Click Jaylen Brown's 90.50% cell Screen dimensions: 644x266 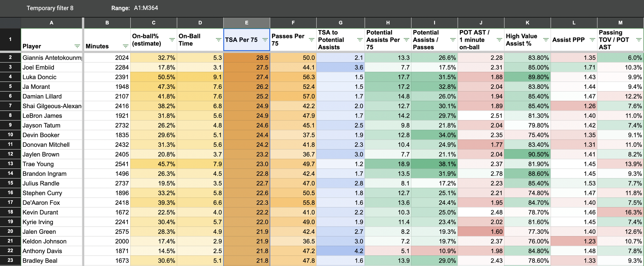pyautogui.click(x=527, y=154)
